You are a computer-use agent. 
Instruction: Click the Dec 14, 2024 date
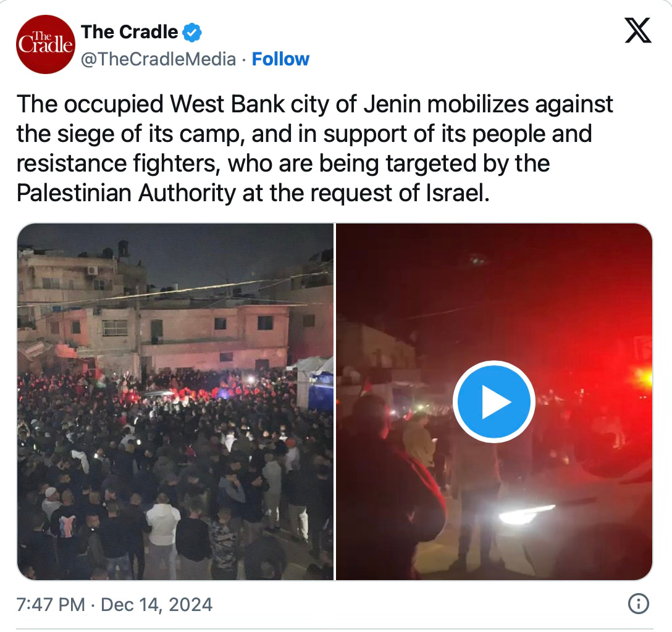coord(156,605)
